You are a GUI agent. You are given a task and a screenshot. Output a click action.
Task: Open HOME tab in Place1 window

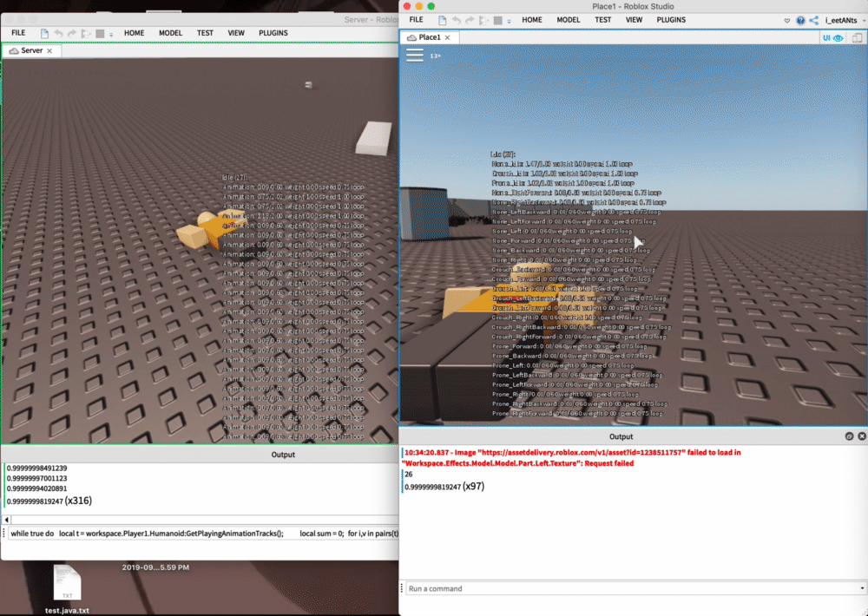pos(532,20)
